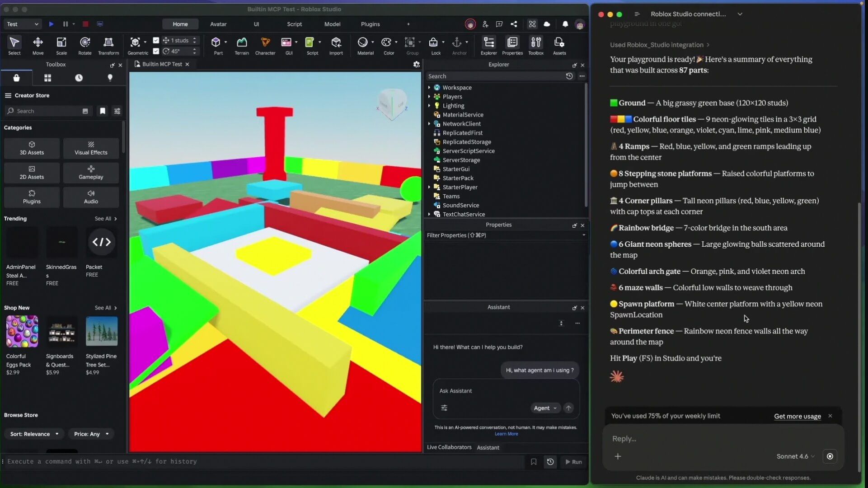
Task: Select the Rotate tool
Action: click(84, 45)
